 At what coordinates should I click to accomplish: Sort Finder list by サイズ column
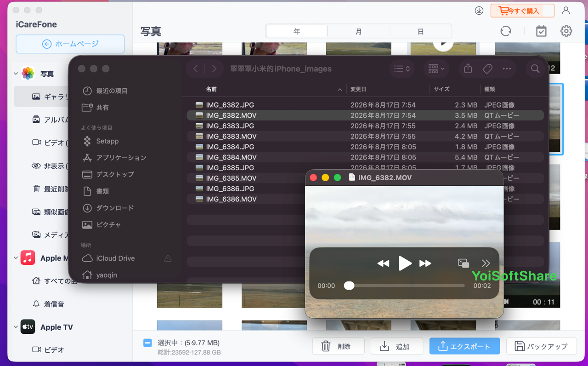pos(441,89)
